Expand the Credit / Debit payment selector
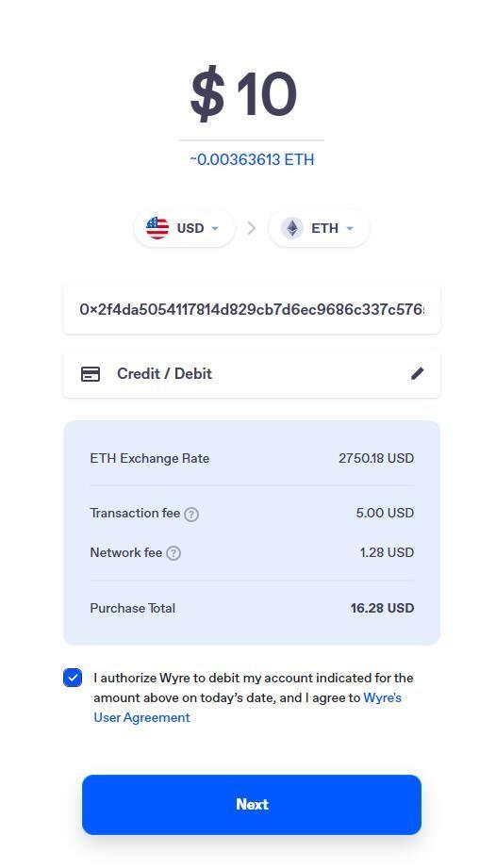This screenshot has height=868, width=496. 252,373
